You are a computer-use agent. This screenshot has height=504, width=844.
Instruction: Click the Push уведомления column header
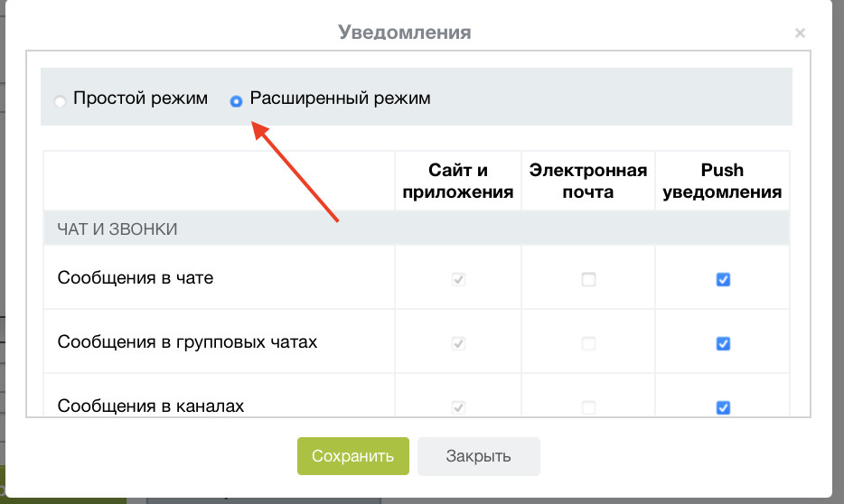click(x=722, y=181)
